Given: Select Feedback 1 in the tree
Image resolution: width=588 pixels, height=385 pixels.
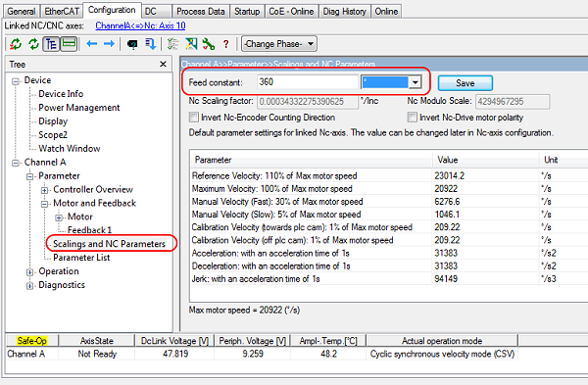Looking at the screenshot, I should [x=89, y=230].
